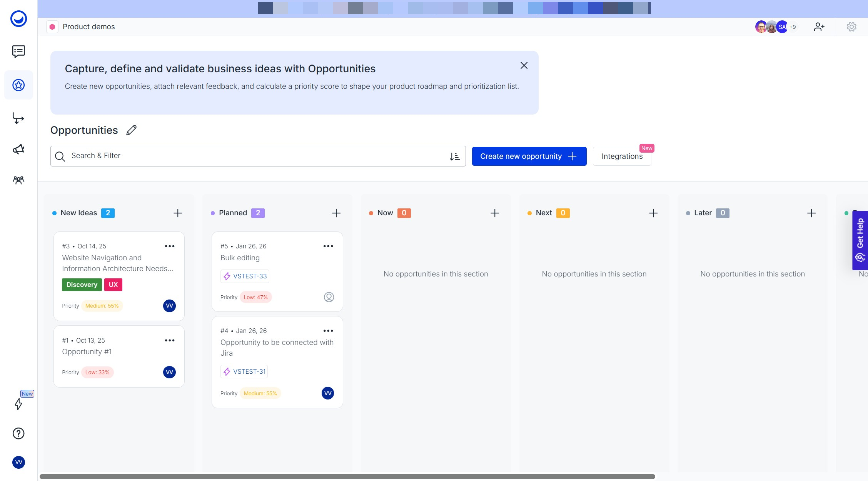Open the roadmap icon in sidebar

point(18,118)
